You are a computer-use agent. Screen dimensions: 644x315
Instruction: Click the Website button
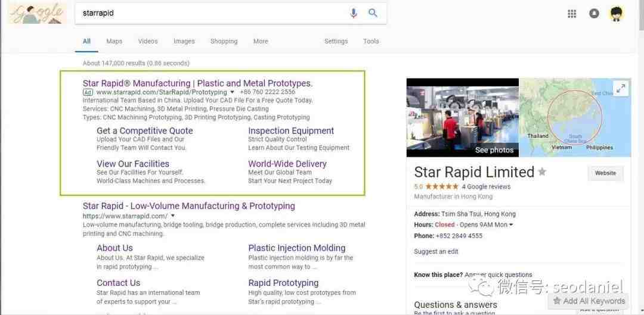(605, 173)
